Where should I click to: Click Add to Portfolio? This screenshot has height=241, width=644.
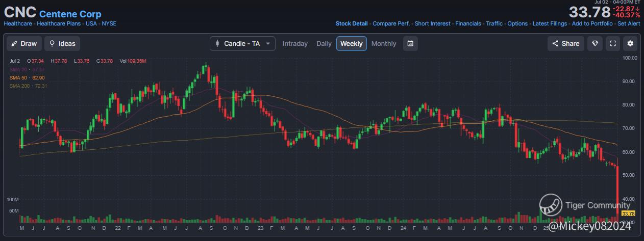point(592,23)
